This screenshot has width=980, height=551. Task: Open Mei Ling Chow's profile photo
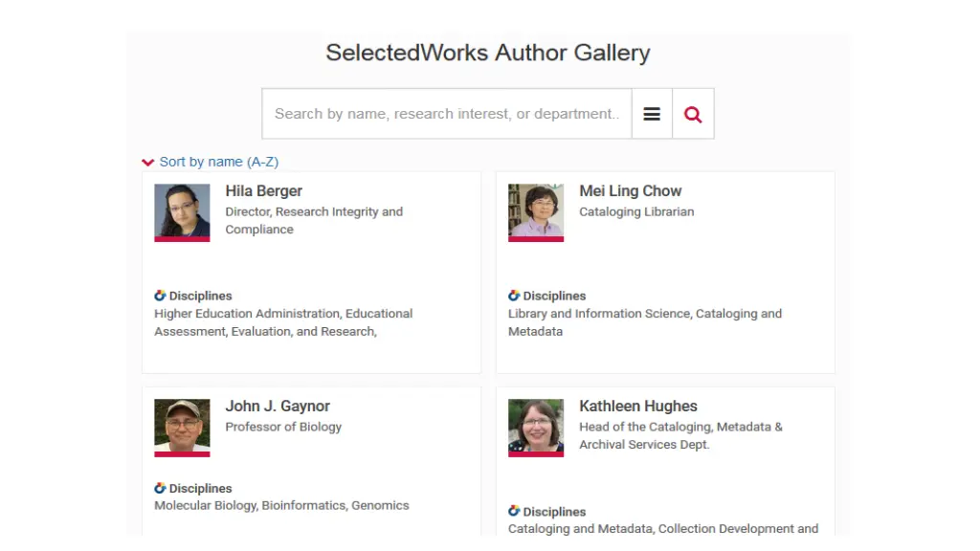[x=536, y=212]
